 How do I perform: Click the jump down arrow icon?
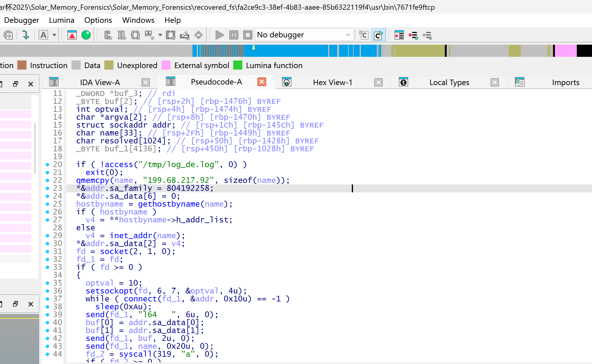(26, 35)
